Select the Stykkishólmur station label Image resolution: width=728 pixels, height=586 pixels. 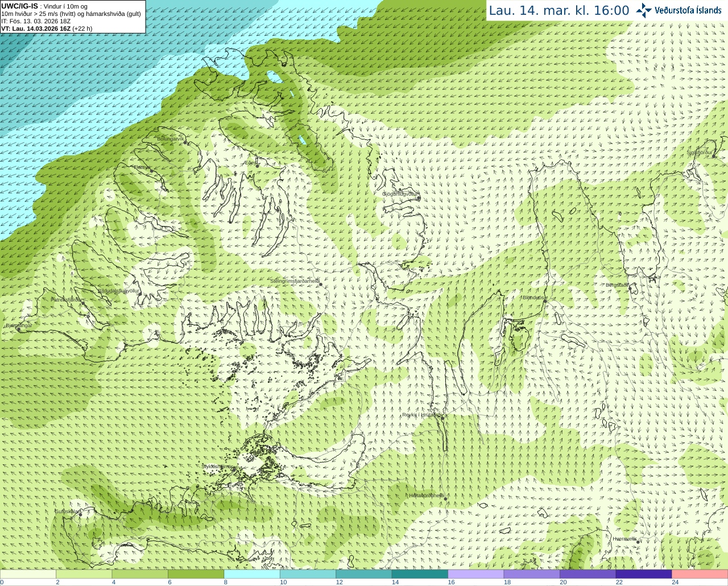[x=217, y=467]
